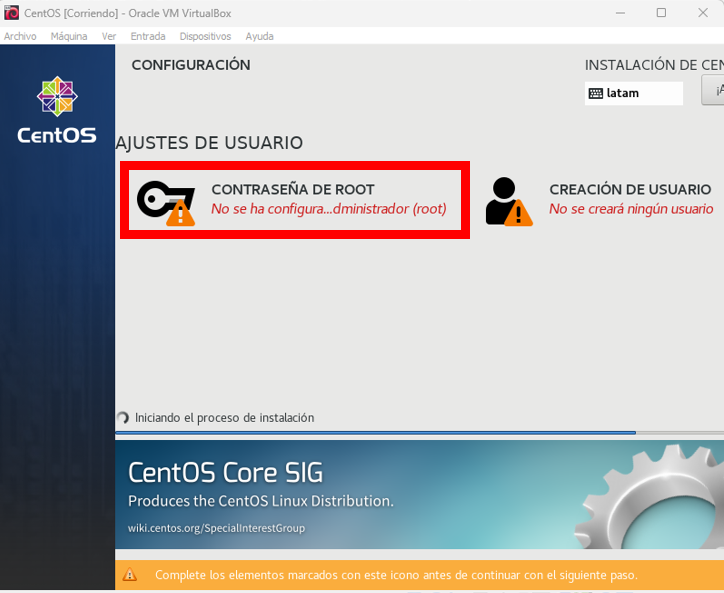Click the 'Iniciando el proceso de instalación' status
The image size is (724, 593).
[224, 418]
